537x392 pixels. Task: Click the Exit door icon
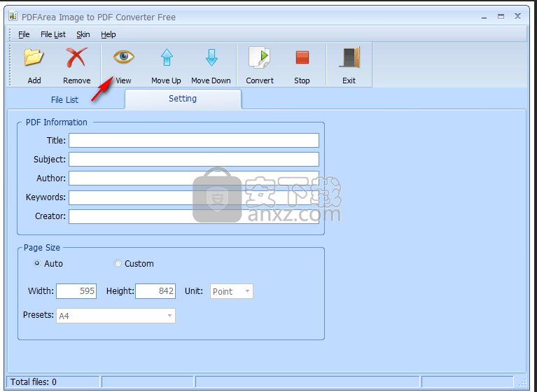(x=349, y=57)
